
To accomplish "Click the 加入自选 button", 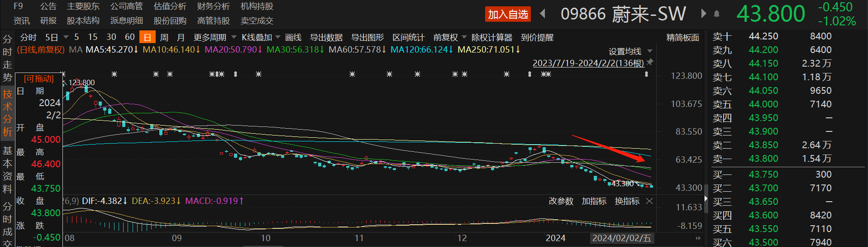I will 508,15.
